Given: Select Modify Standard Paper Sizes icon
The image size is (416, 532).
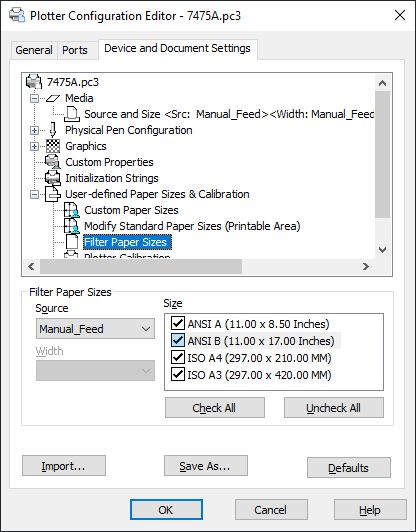Looking at the screenshot, I should point(72,226).
